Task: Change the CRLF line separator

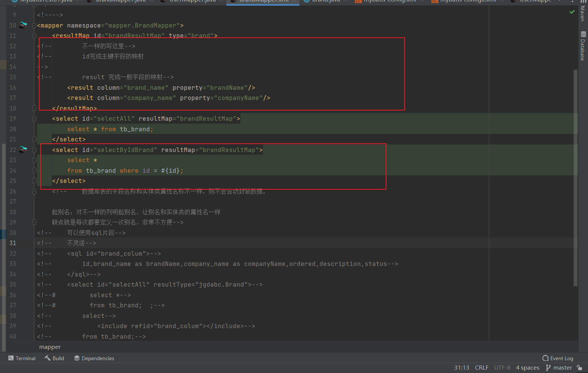Action: [482, 368]
